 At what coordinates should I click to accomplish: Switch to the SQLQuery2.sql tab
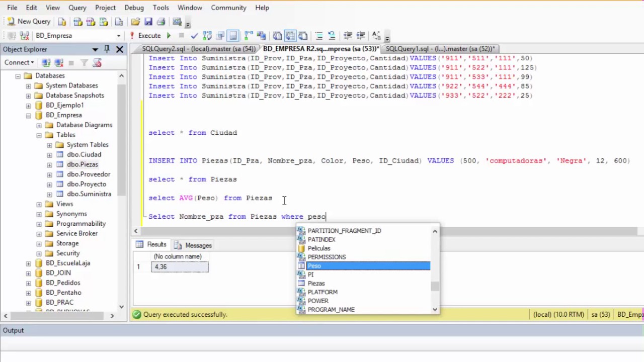click(198, 49)
